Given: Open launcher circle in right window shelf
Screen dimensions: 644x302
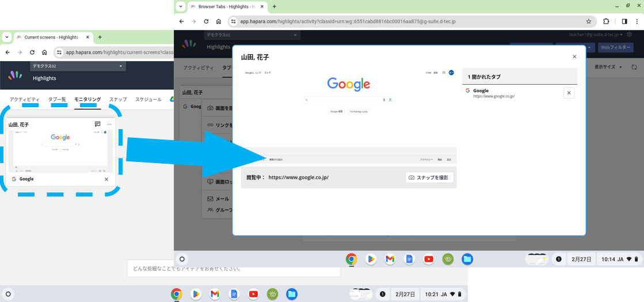Looking at the screenshot, I should coord(182,259).
